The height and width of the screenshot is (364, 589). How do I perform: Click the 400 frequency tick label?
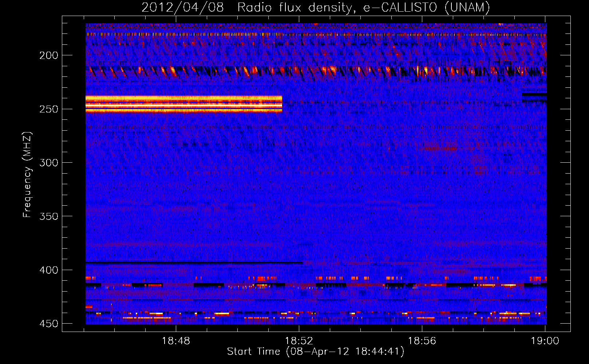coord(49,270)
